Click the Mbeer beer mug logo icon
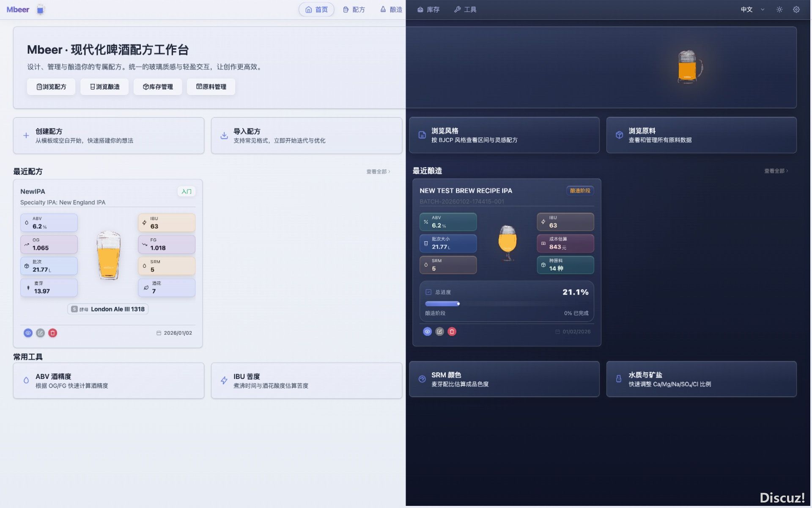The height and width of the screenshot is (508, 812). [x=40, y=9]
